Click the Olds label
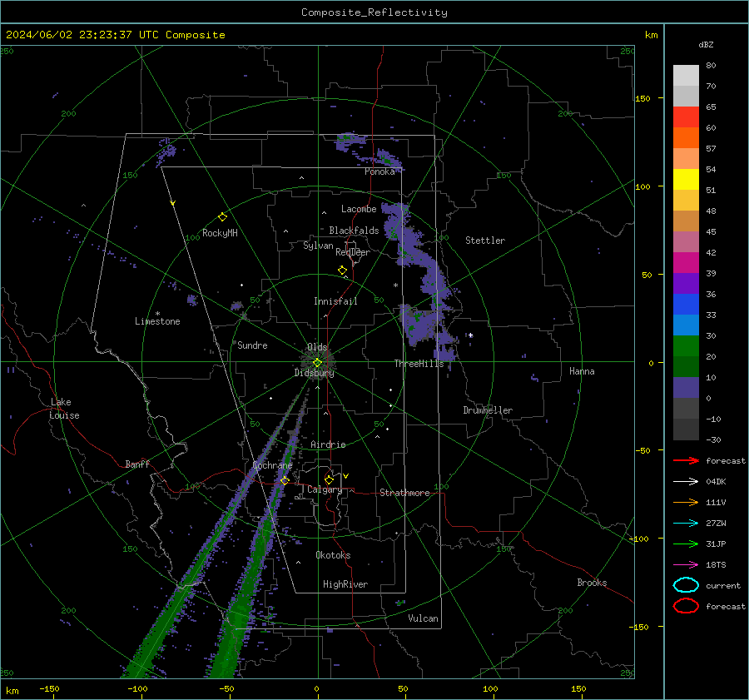 click(x=317, y=347)
